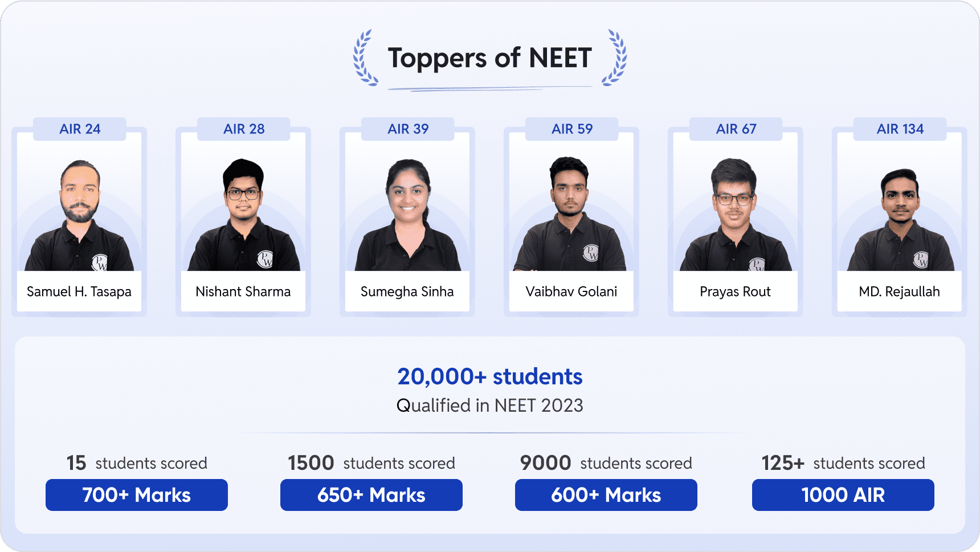The image size is (980, 552).
Task: Select the AIR 134 rank badge
Action: click(900, 129)
